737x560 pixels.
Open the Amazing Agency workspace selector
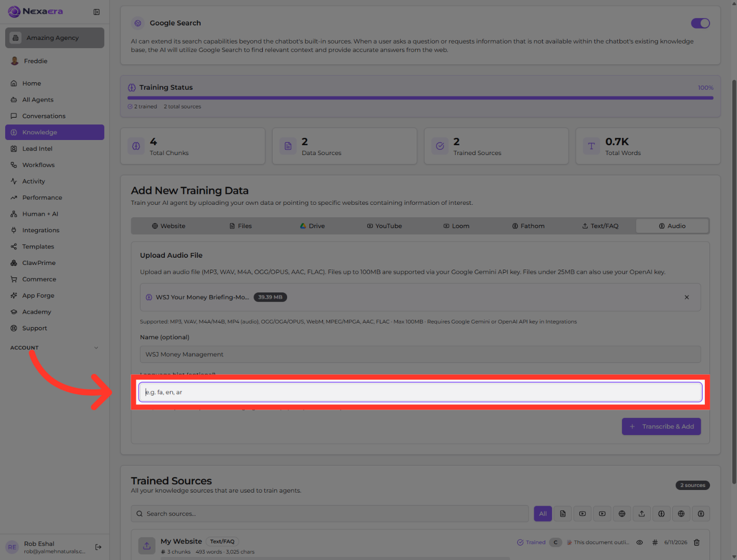[x=54, y=38]
